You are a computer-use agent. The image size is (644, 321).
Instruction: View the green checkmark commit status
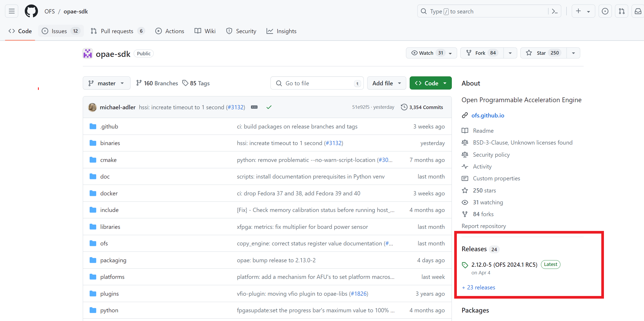coord(269,107)
